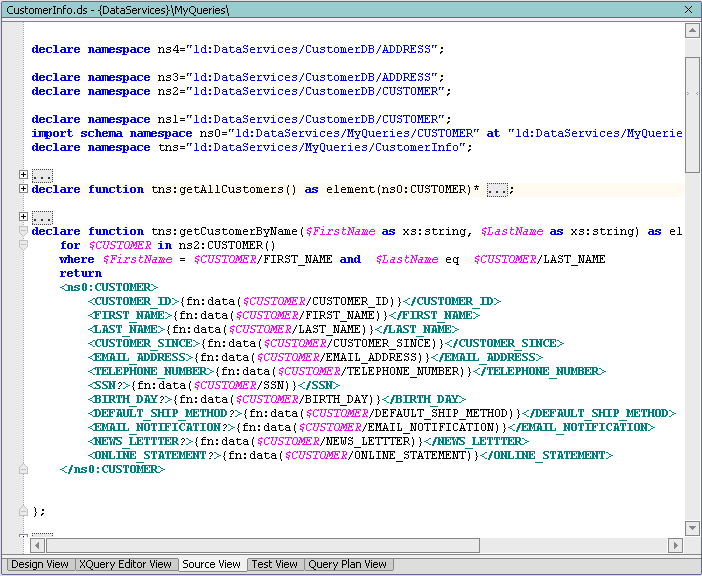The image size is (702, 576).
Task: Click the <DEFAULT_SHIP_METHOD?> opening tag
Action: tap(165, 413)
